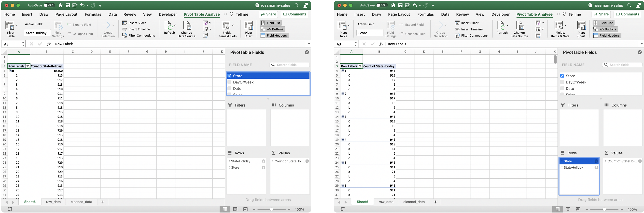The height and width of the screenshot is (213, 644).
Task: Switch to raw_data sheet in left window
Action: click(54, 202)
